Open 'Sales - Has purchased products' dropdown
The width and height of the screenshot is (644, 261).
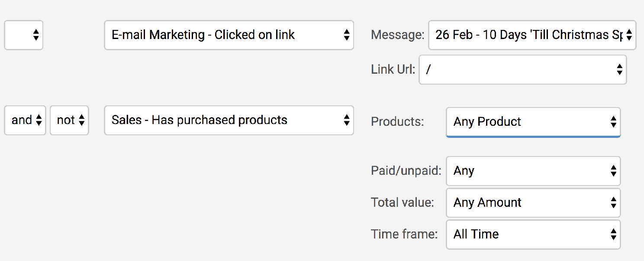point(229,120)
